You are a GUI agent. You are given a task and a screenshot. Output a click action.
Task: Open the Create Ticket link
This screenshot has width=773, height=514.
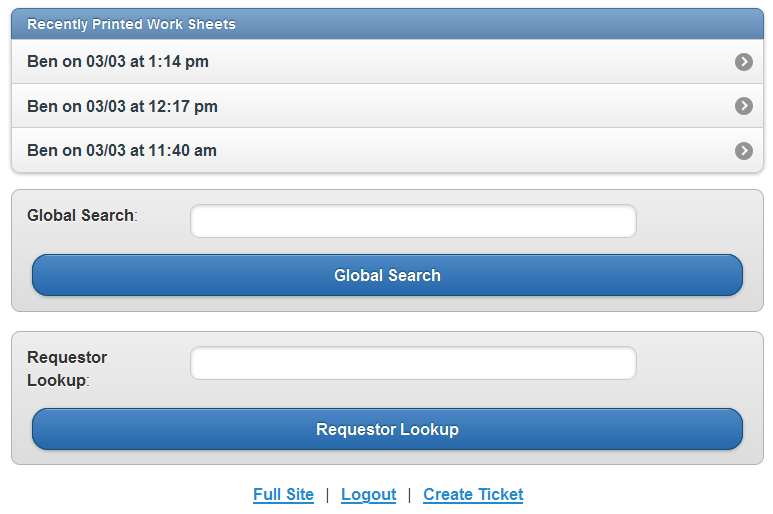point(473,494)
